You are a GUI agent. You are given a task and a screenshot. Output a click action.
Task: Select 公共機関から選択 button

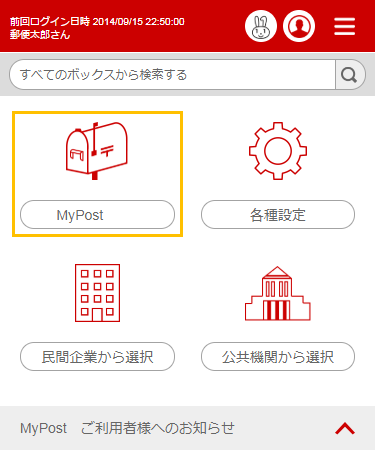pos(278,357)
